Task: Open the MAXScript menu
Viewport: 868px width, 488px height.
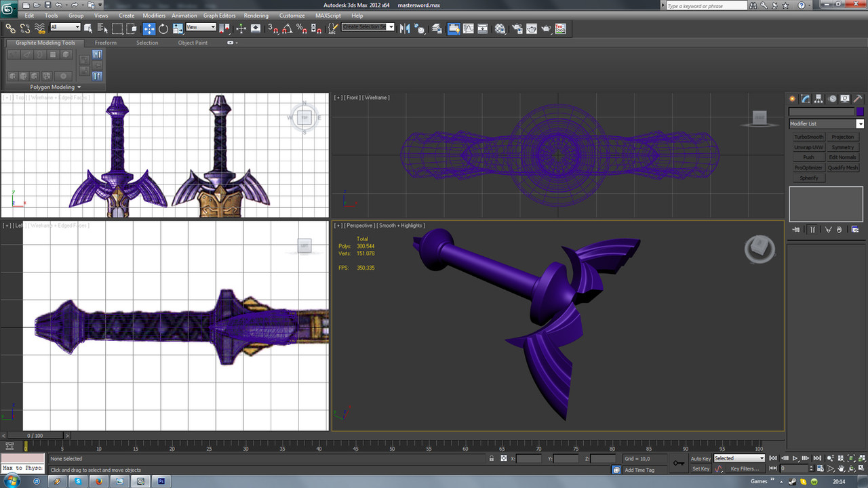Action: (x=328, y=16)
